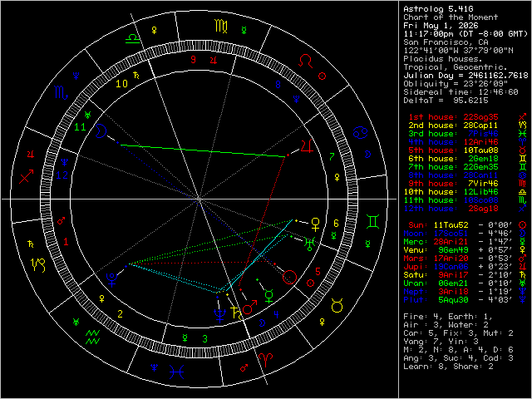Select house number 12 in the chart wheel
The height and width of the screenshot is (399, 532).
pos(62,175)
